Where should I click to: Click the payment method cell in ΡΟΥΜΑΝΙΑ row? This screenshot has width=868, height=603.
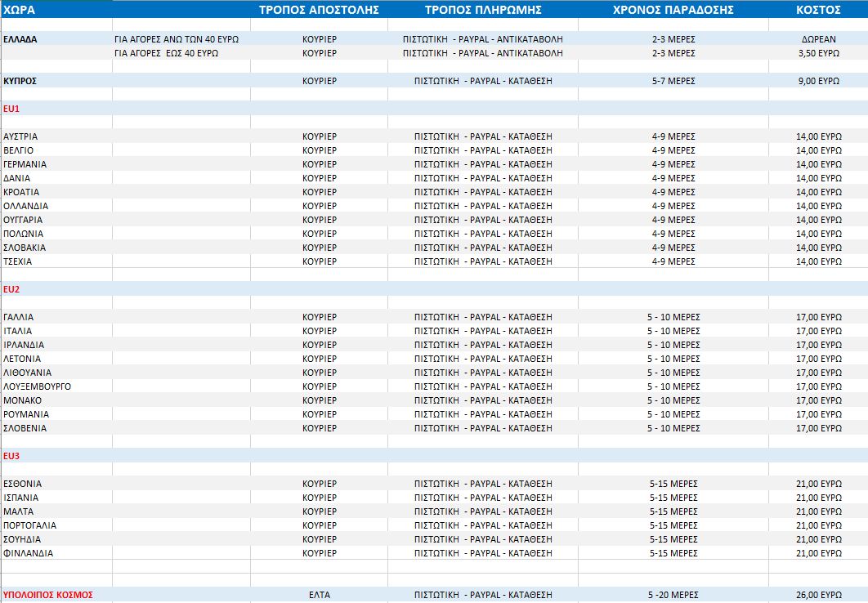coord(483,413)
